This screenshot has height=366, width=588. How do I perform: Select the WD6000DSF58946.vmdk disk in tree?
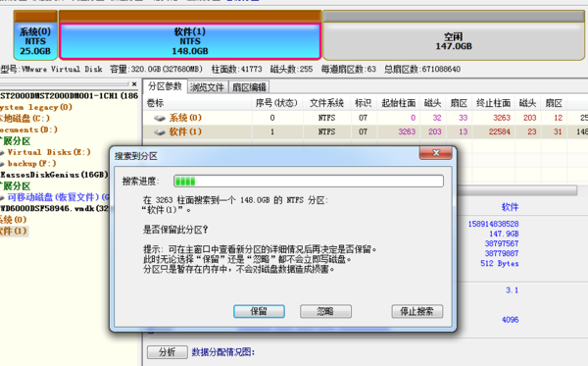click(x=54, y=208)
